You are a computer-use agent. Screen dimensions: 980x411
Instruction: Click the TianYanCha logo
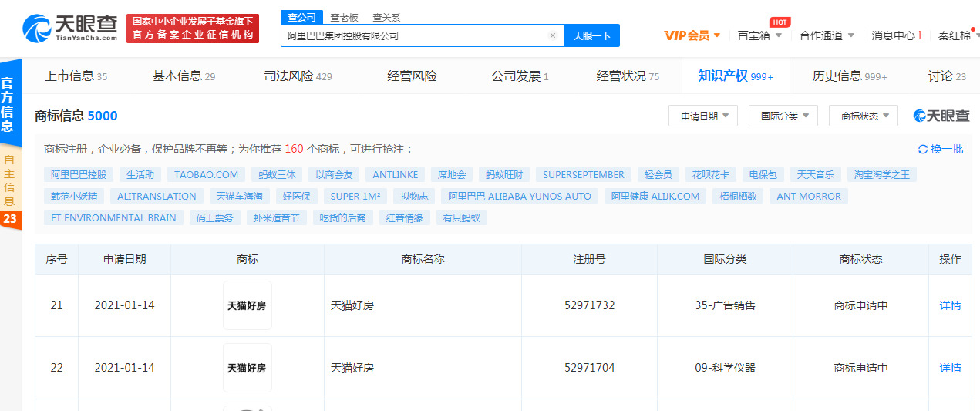coord(71,28)
